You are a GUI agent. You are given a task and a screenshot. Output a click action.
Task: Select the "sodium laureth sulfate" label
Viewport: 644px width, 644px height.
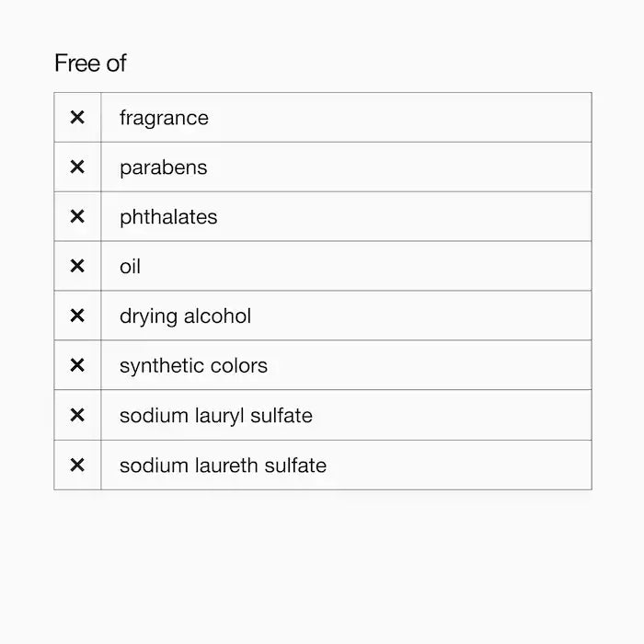pos(223,466)
